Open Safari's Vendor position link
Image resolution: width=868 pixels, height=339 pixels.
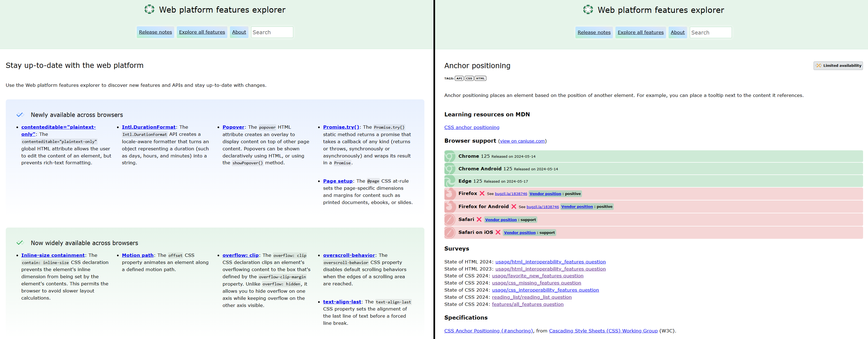click(501, 220)
